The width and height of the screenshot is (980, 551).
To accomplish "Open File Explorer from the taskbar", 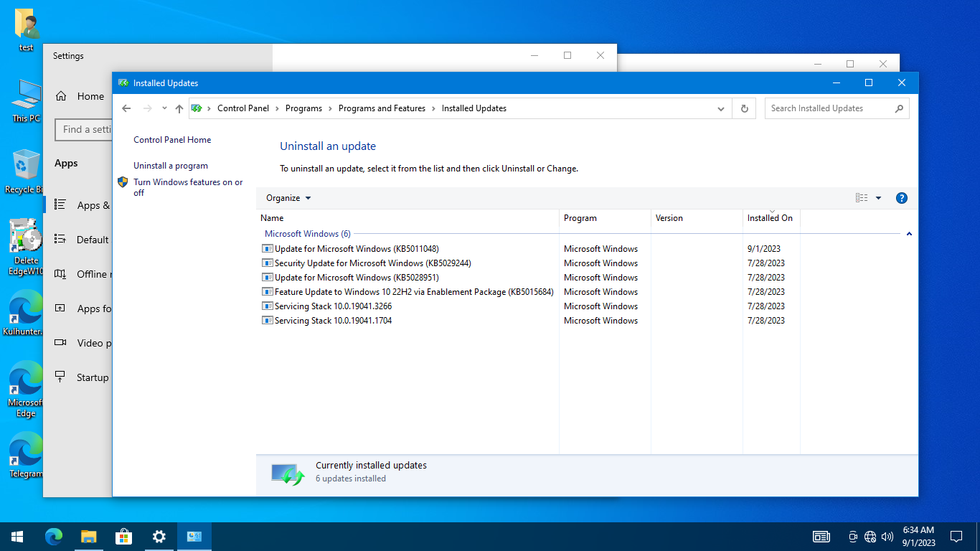I will pos(88,537).
